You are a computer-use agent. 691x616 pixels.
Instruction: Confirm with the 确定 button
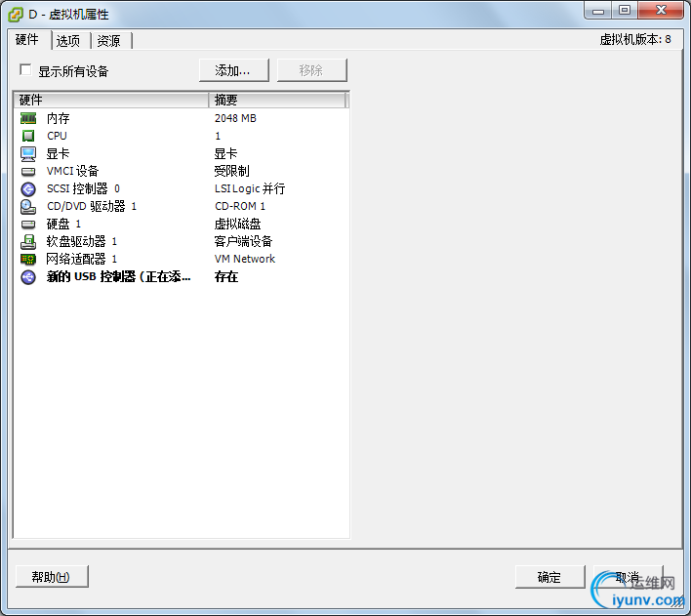[550, 577]
